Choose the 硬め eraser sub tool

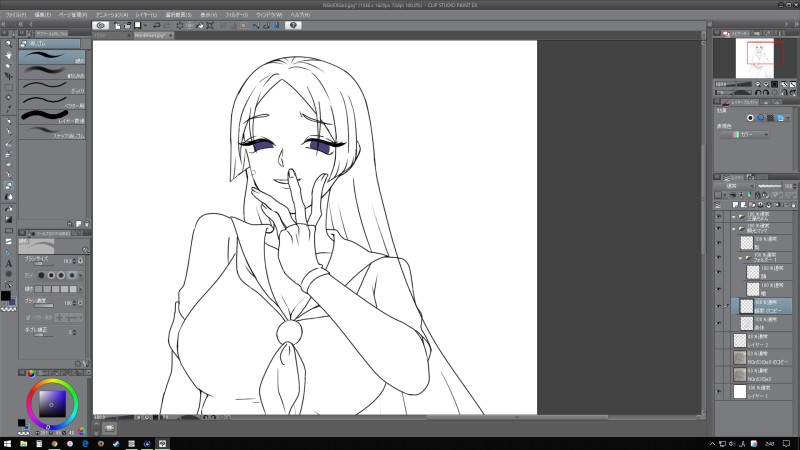tap(52, 57)
